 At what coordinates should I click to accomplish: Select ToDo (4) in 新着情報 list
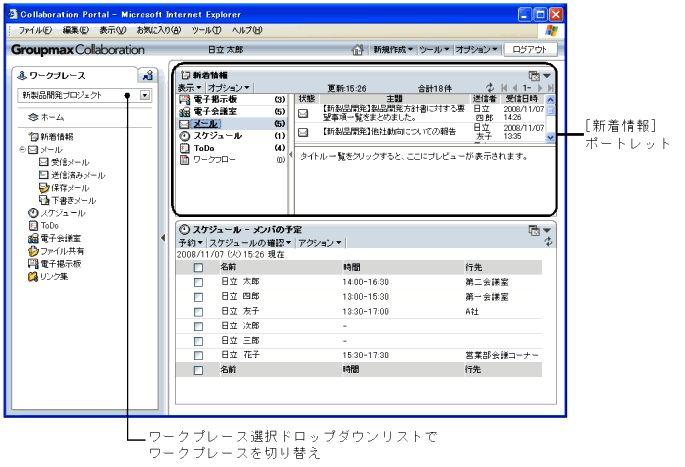tap(232, 148)
